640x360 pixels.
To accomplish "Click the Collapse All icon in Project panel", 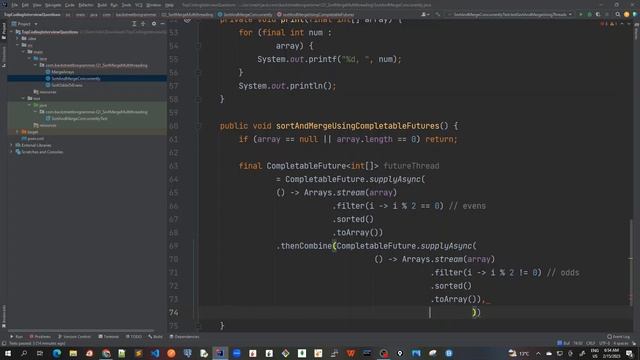I will click(143, 24).
